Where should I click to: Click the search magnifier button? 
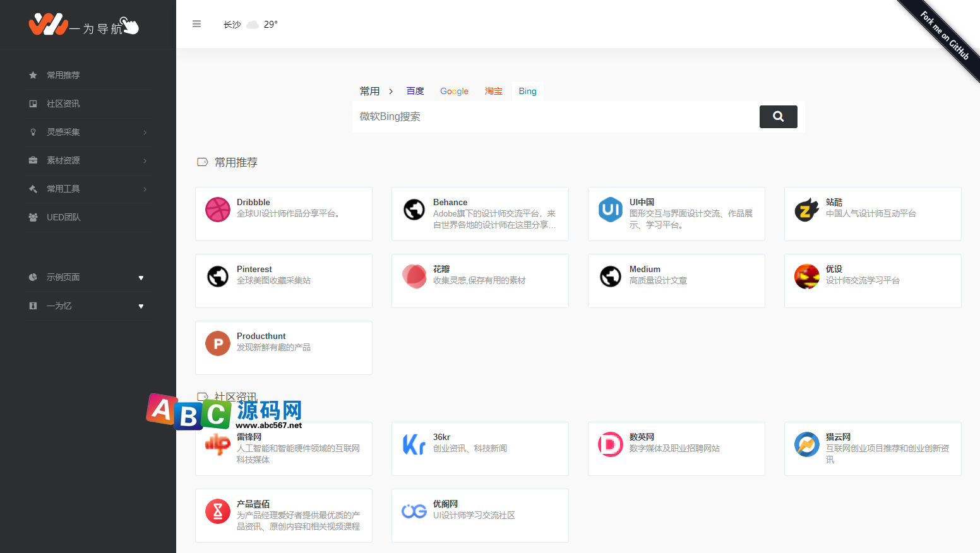[x=778, y=117]
